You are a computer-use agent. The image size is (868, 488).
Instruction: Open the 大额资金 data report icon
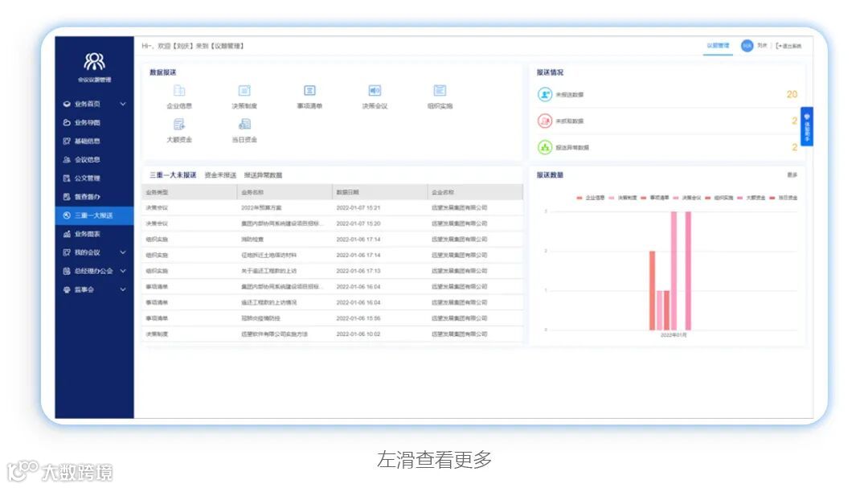coord(179,125)
